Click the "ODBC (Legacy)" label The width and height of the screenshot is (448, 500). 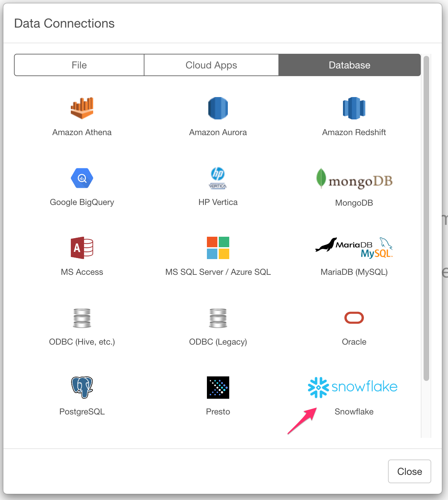click(218, 342)
